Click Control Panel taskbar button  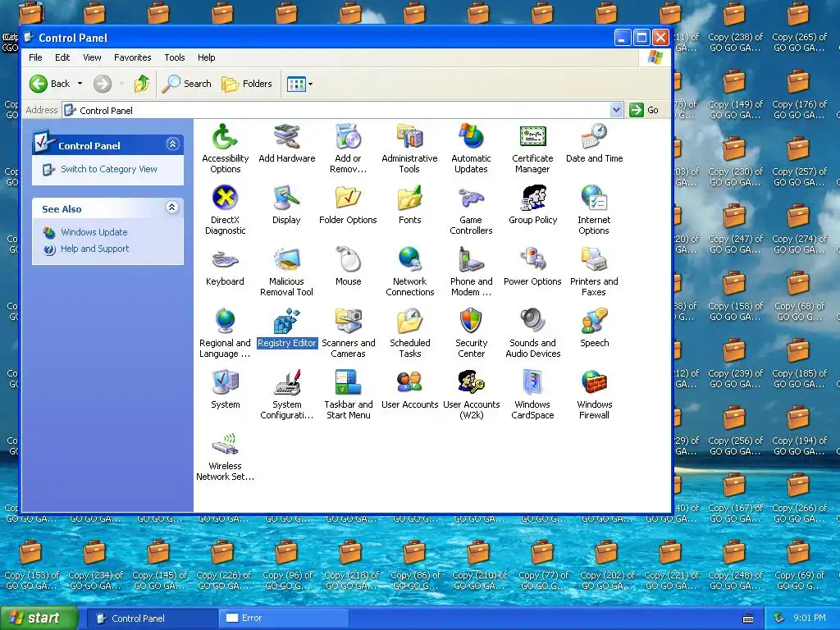tap(153, 619)
